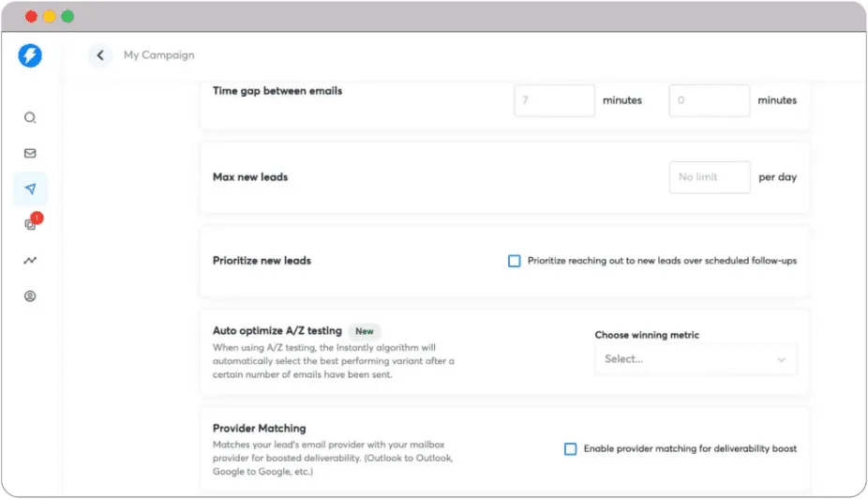Open the analytics trend line icon
Image resolution: width=868 pixels, height=499 pixels.
click(x=30, y=260)
